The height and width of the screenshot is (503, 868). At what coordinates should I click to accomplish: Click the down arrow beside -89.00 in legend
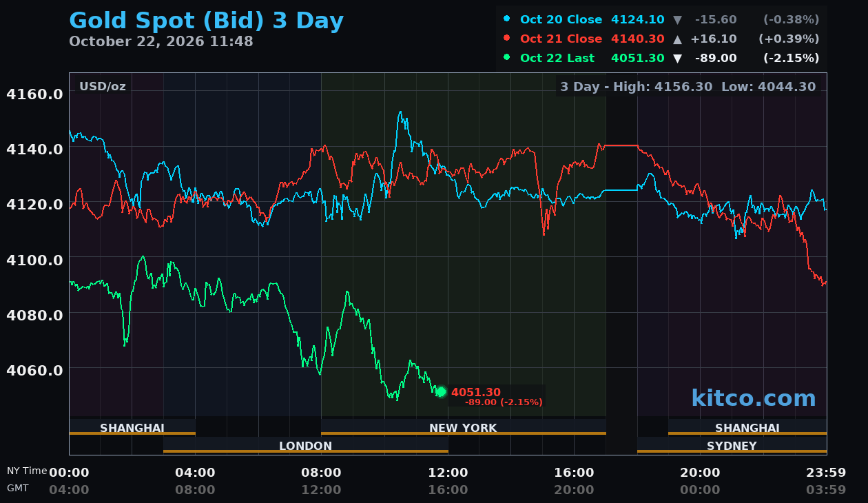point(677,59)
